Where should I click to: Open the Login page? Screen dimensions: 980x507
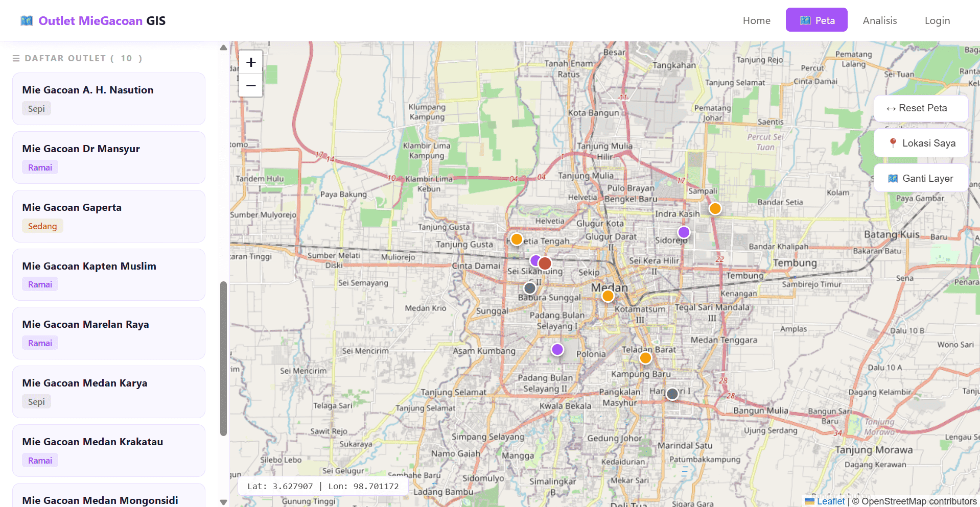pyautogui.click(x=938, y=20)
